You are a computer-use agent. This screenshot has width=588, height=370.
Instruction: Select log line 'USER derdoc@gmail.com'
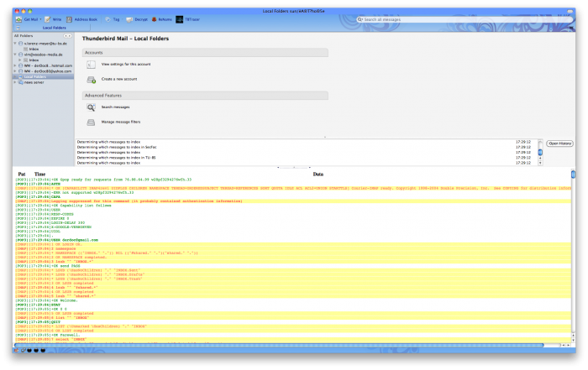[x=57, y=240]
